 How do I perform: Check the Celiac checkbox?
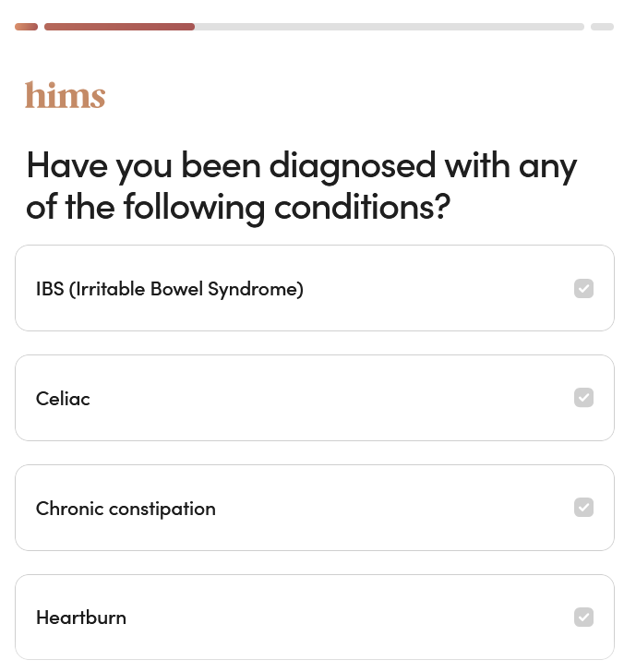583,398
